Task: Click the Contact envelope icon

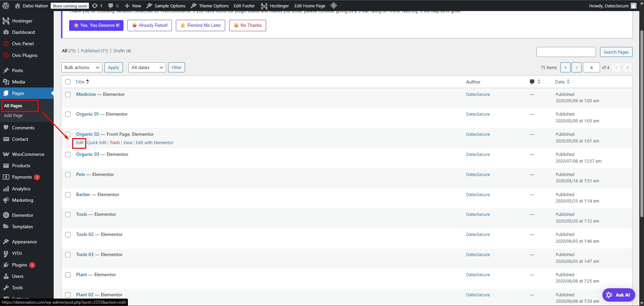Action: tap(6, 139)
